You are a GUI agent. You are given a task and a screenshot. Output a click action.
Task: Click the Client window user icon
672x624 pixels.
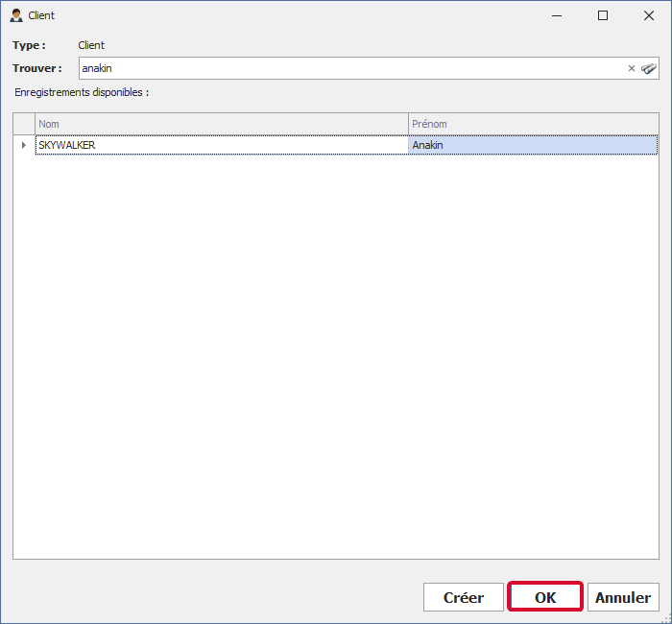[16, 15]
